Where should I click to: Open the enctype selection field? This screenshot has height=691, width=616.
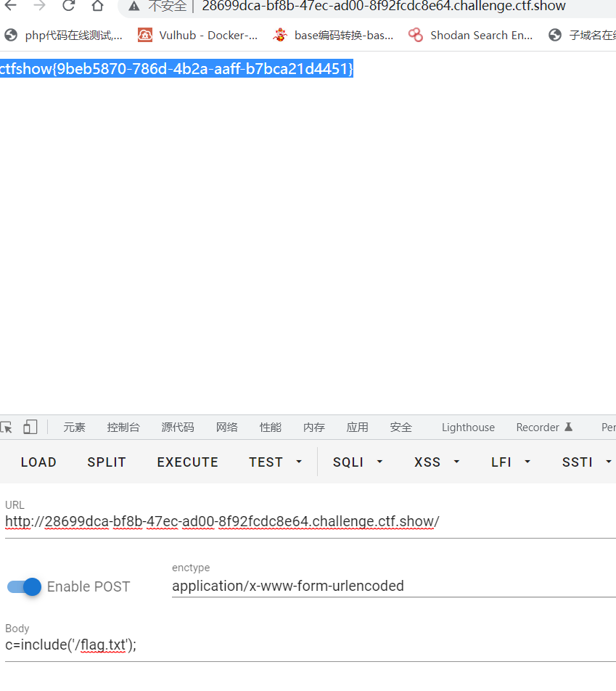tap(393, 586)
